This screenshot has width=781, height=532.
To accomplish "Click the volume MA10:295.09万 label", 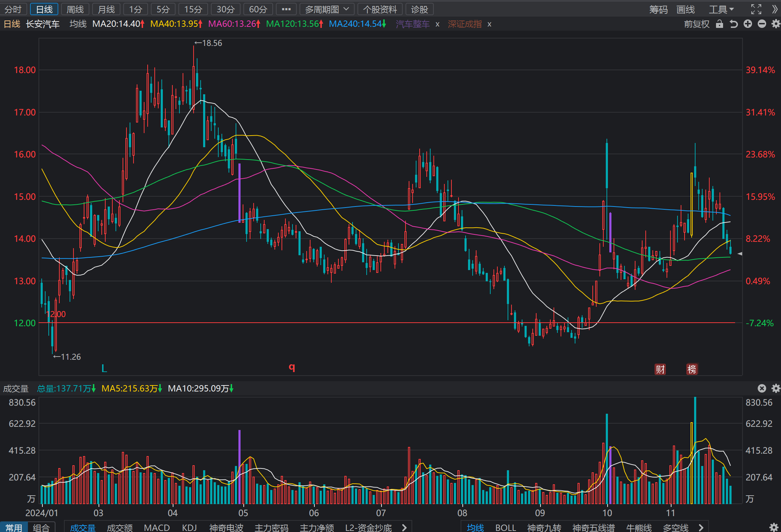I will pos(201,389).
